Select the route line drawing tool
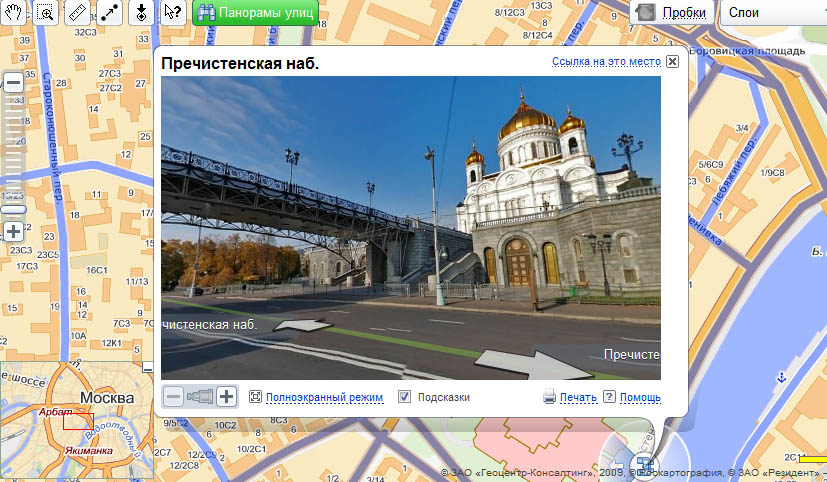The width and height of the screenshot is (827, 482). pyautogui.click(x=109, y=12)
